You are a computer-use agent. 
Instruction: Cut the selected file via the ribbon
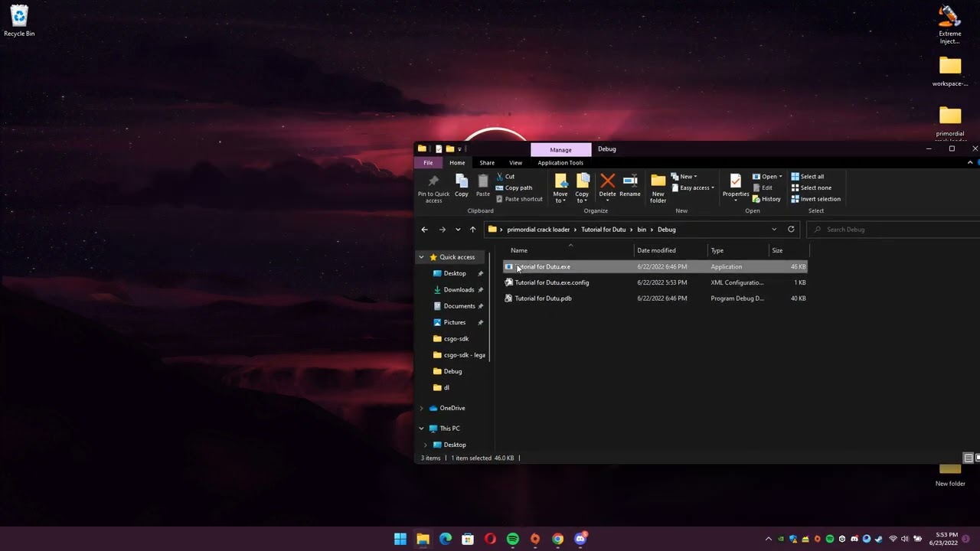pyautogui.click(x=505, y=177)
